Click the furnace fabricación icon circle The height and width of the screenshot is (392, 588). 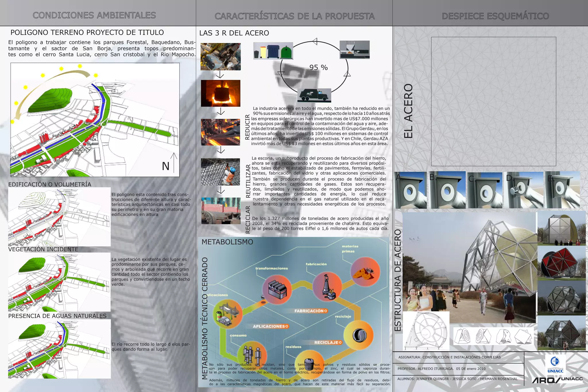327,286
